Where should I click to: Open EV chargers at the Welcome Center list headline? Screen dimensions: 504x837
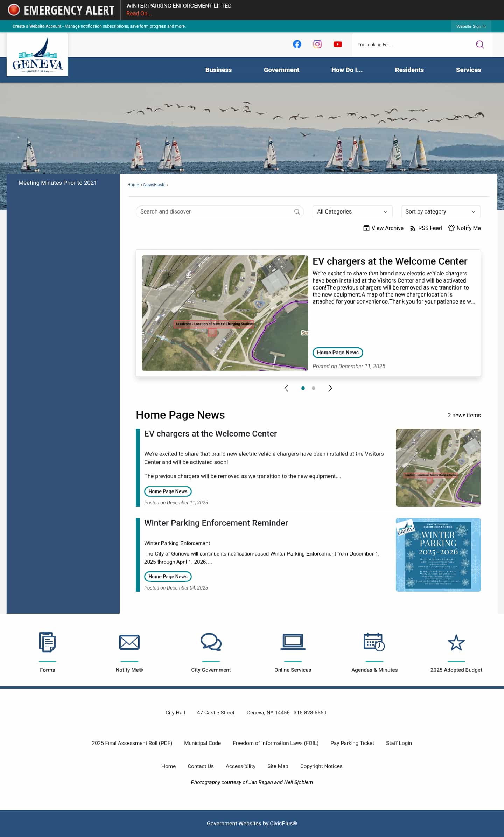point(210,434)
